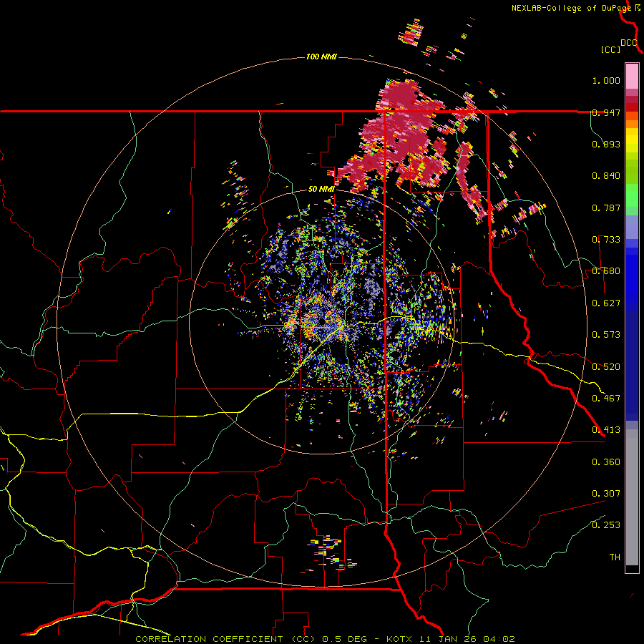Pick the bright green color bar segment

pos(632,195)
